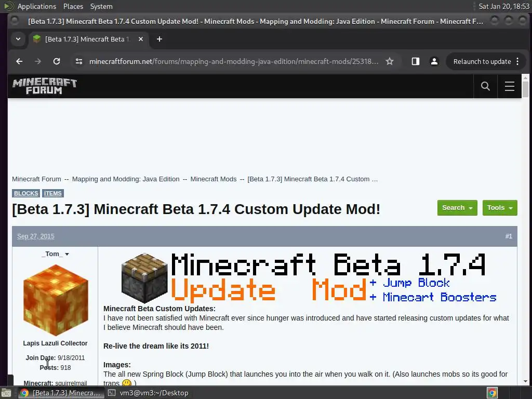The image size is (532, 399).
Task: Click the Sep 27, 2015 post date
Action: pos(36,236)
